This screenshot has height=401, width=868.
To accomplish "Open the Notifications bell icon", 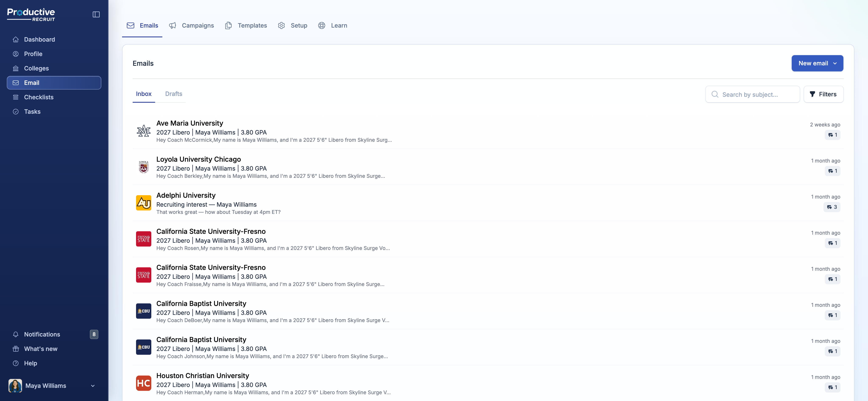I will 15,335.
